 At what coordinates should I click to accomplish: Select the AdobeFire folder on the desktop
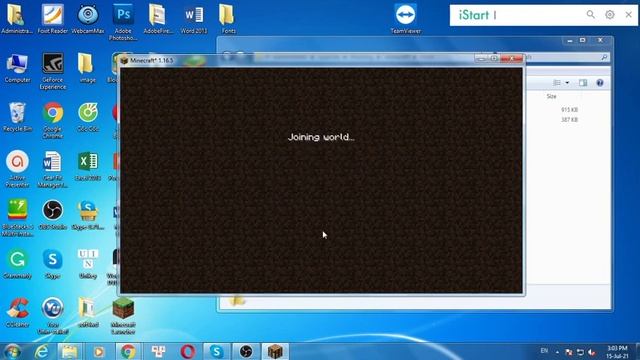point(158,18)
